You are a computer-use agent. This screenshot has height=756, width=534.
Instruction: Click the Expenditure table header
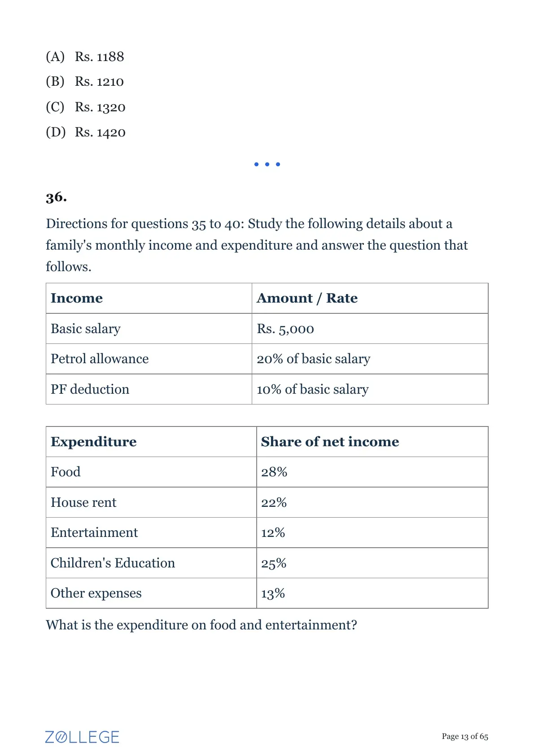pyautogui.click(x=94, y=442)
